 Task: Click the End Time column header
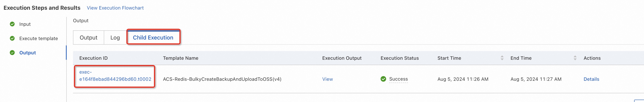pyautogui.click(x=521, y=58)
